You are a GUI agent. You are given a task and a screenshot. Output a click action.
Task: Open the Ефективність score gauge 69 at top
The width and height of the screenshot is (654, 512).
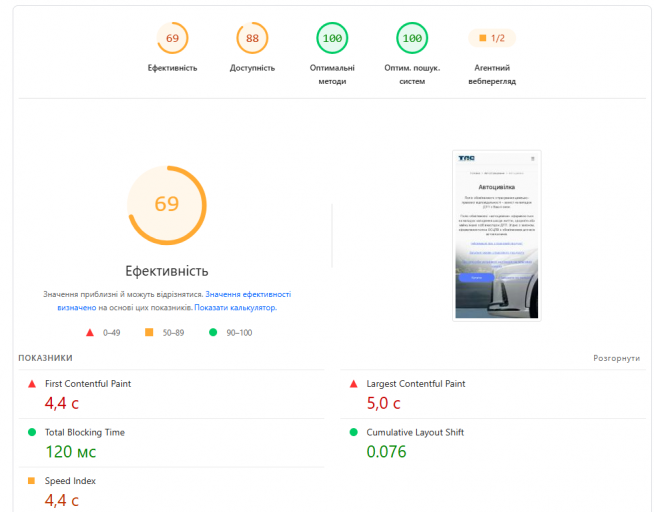coord(172,38)
